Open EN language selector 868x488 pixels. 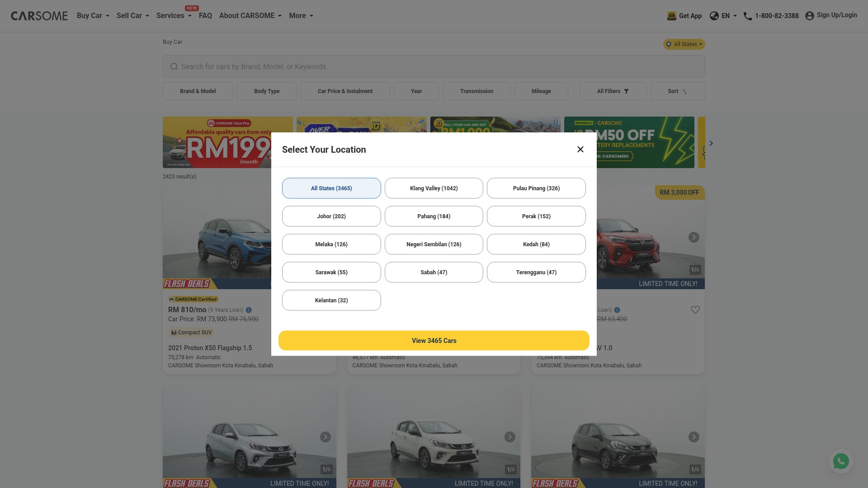(x=723, y=16)
